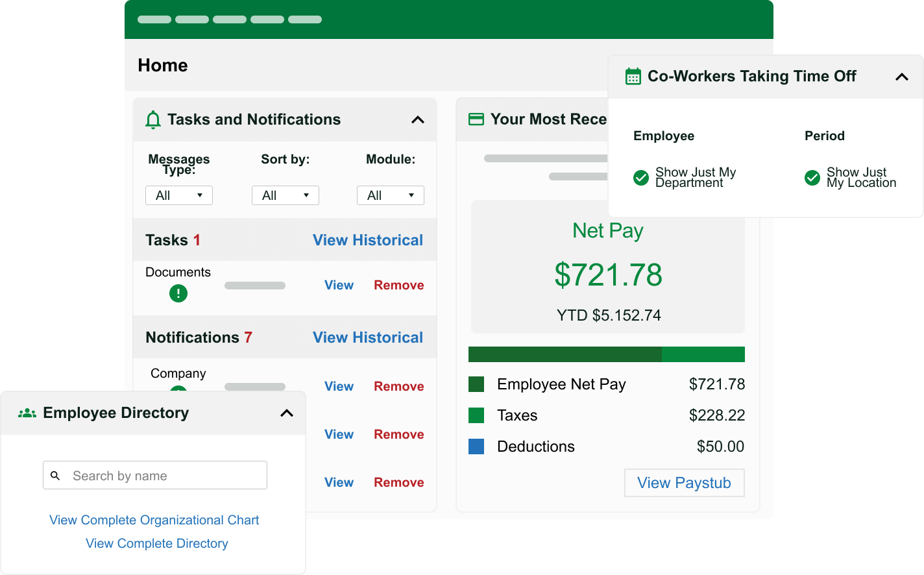Toggle Show Just My Department filter
This screenshot has height=575, width=924.
click(640, 177)
